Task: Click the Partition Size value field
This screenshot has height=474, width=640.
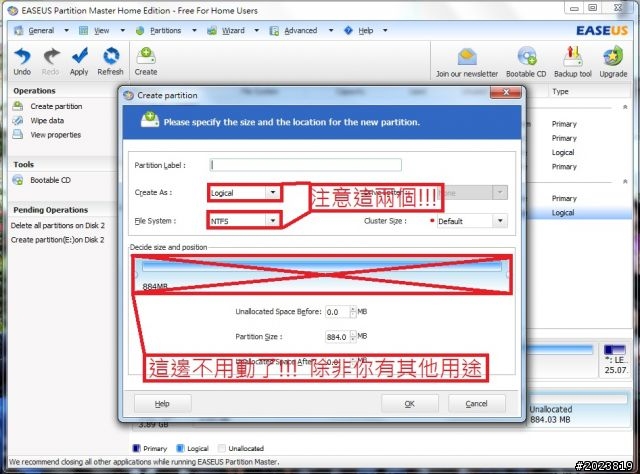Action: pos(338,337)
